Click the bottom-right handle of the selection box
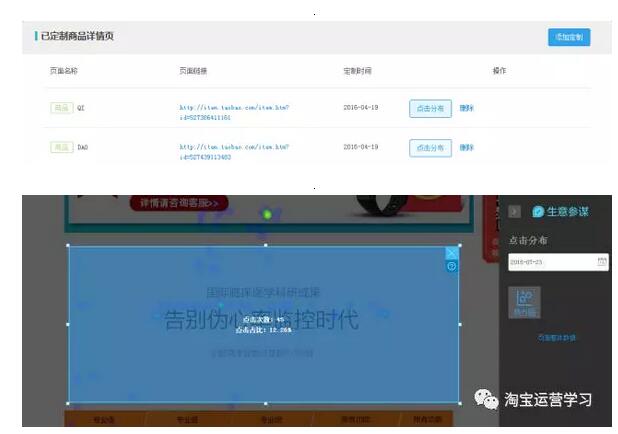The width and height of the screenshot is (618, 434). 460,403
